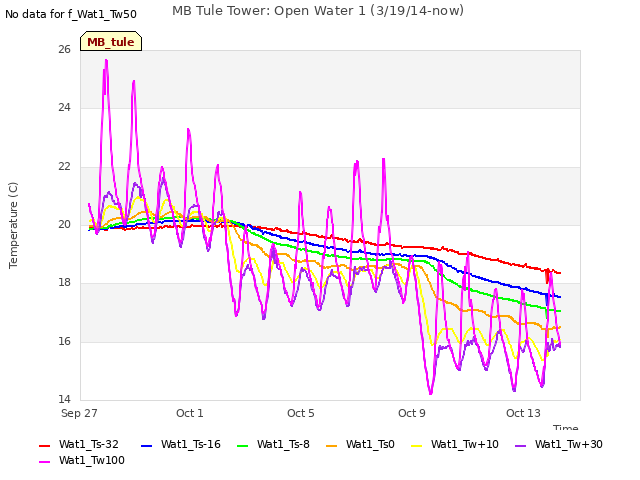Click the 24 y-axis tick label
Image resolution: width=640 pixels, height=480 pixels.
(x=64, y=107)
